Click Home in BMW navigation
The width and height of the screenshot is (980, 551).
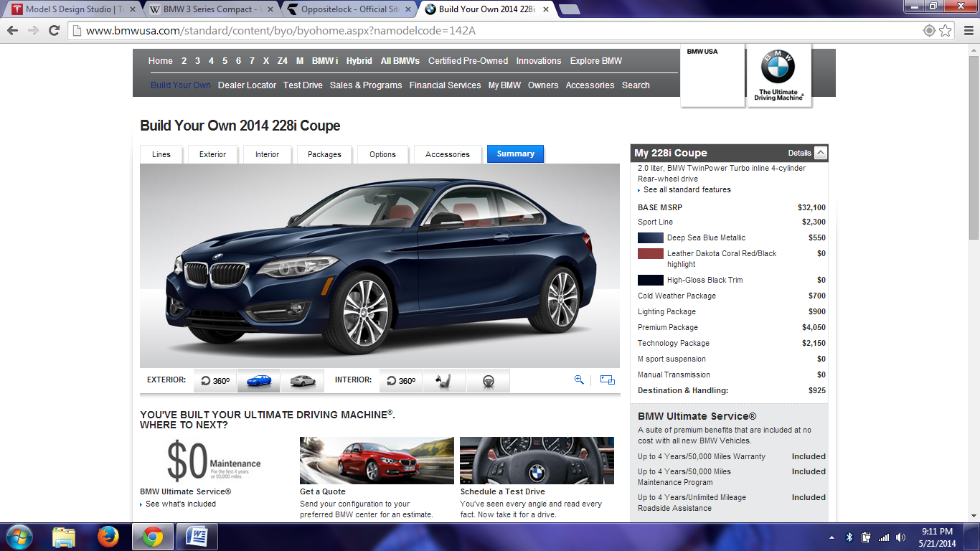click(x=161, y=61)
